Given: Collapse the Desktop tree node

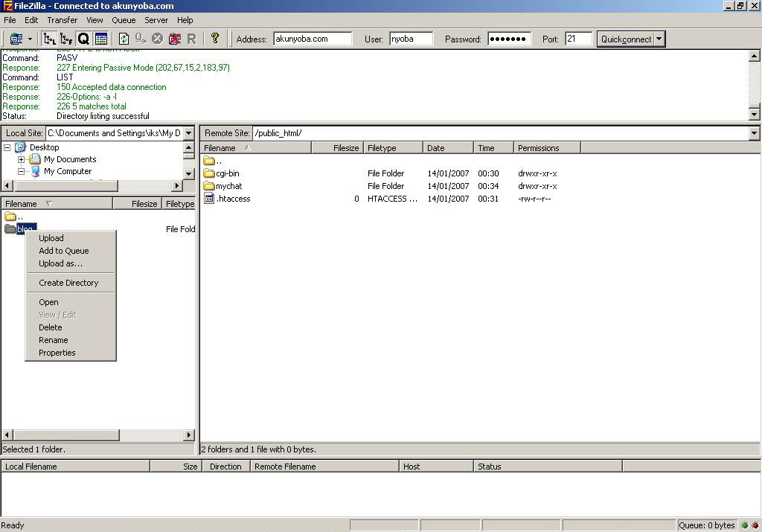Looking at the screenshot, I should [7, 147].
